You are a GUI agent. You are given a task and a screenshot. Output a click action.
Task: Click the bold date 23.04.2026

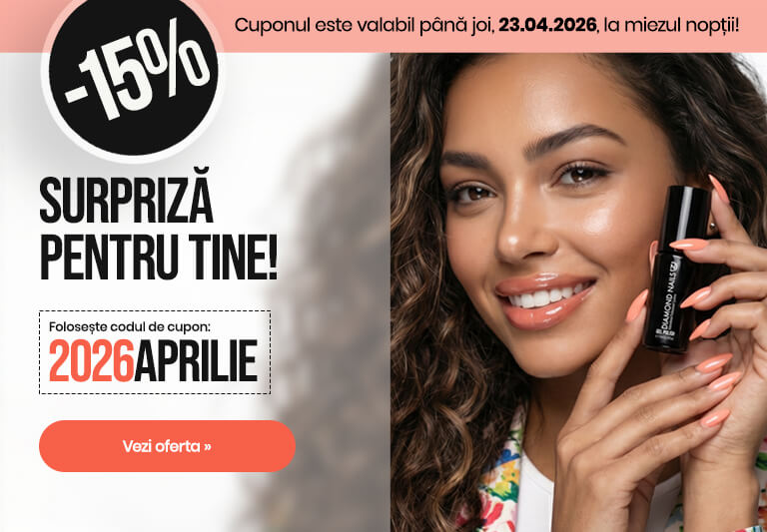[547, 24]
